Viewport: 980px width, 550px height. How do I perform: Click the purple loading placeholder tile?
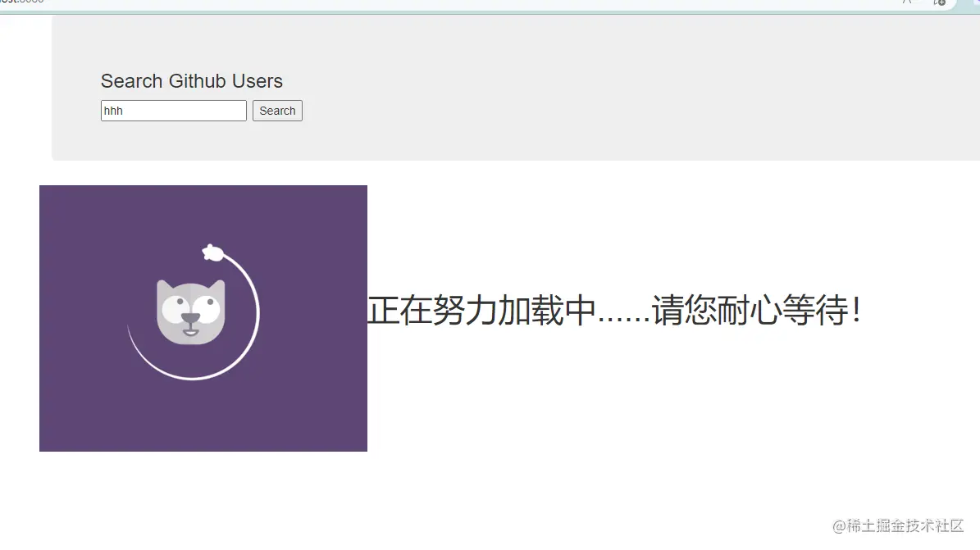(203, 410)
